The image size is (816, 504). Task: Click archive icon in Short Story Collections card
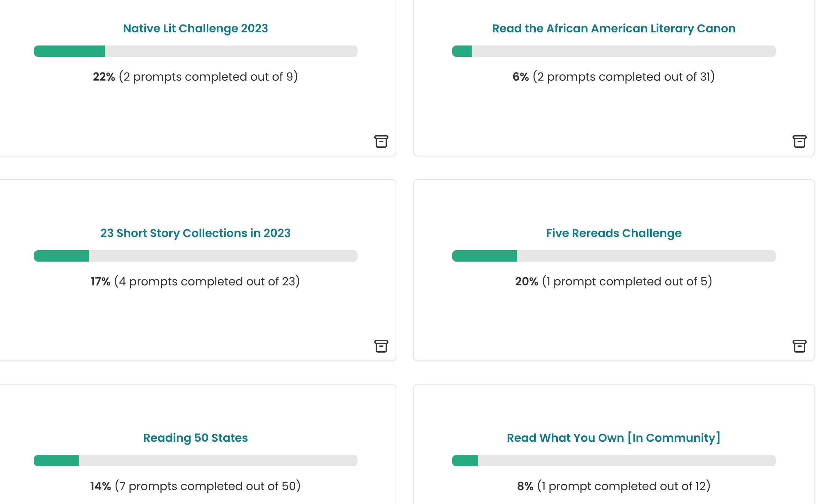click(x=381, y=347)
